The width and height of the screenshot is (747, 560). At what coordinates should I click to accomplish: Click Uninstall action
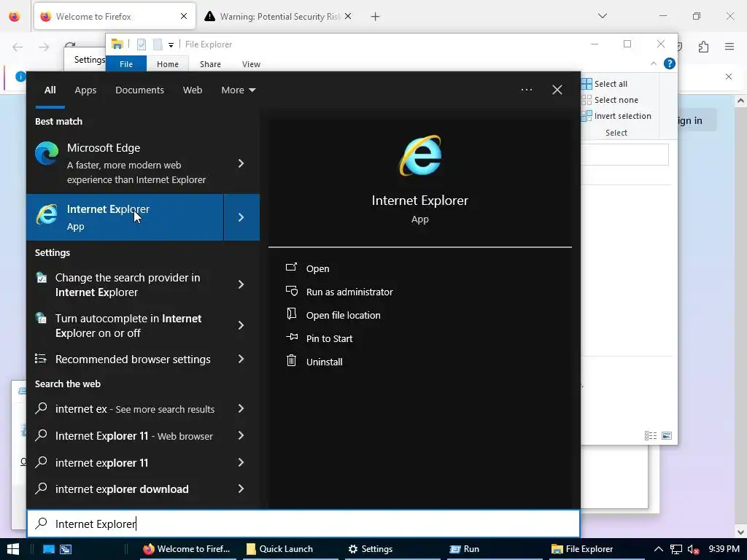click(324, 362)
